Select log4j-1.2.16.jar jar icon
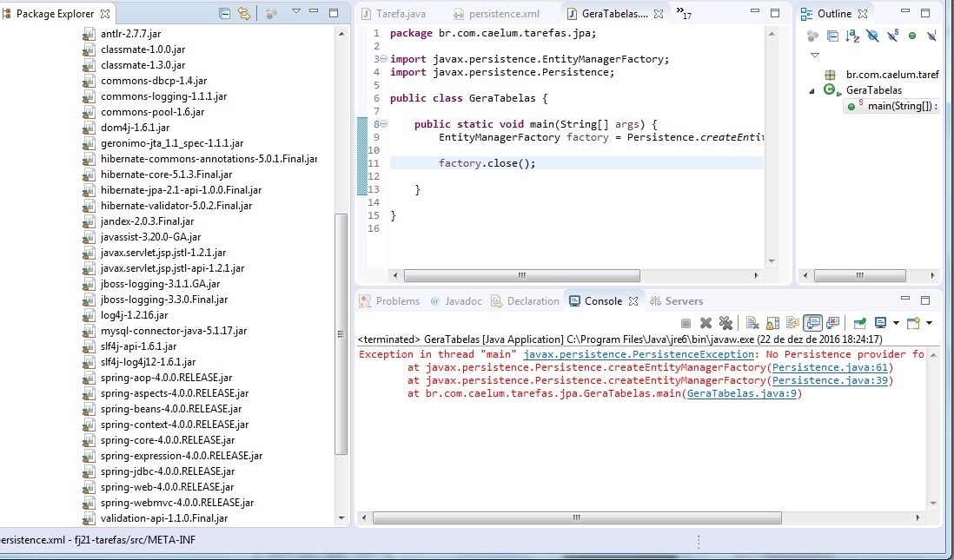 point(89,315)
